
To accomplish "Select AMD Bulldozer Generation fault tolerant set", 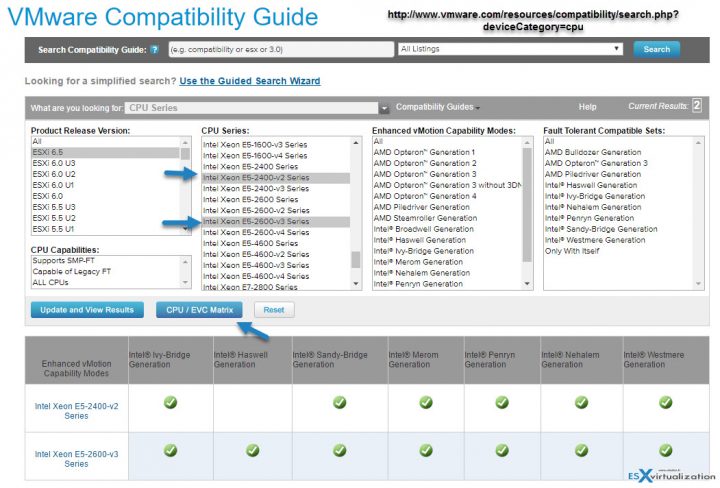I will tap(618, 152).
